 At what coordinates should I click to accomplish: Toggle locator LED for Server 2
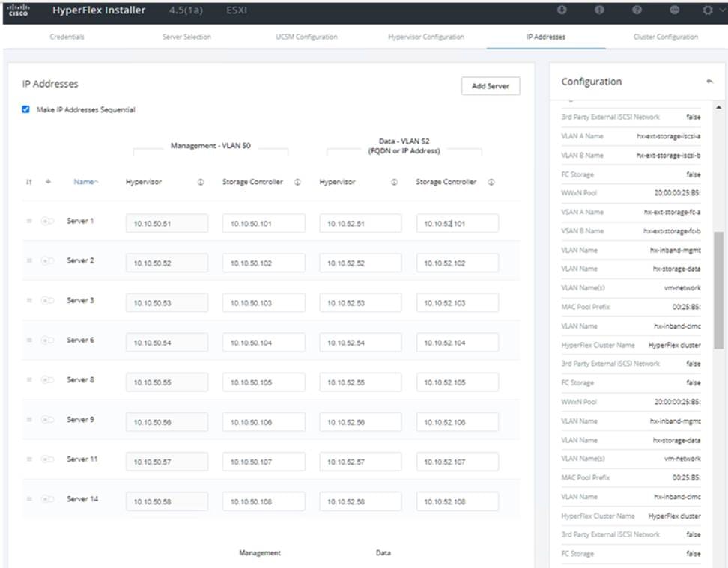click(x=48, y=260)
